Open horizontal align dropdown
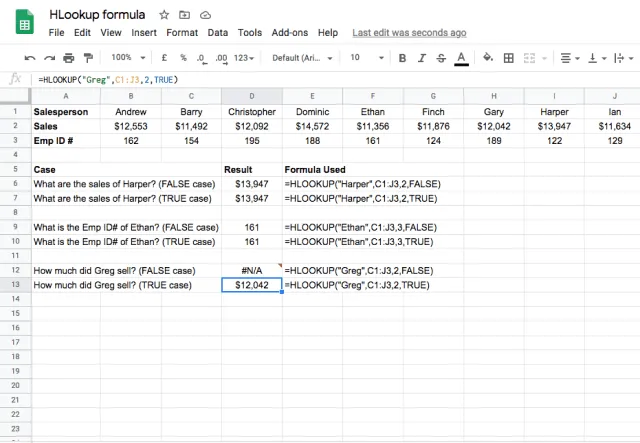Viewport: 640px width, 443px height. coord(570,58)
